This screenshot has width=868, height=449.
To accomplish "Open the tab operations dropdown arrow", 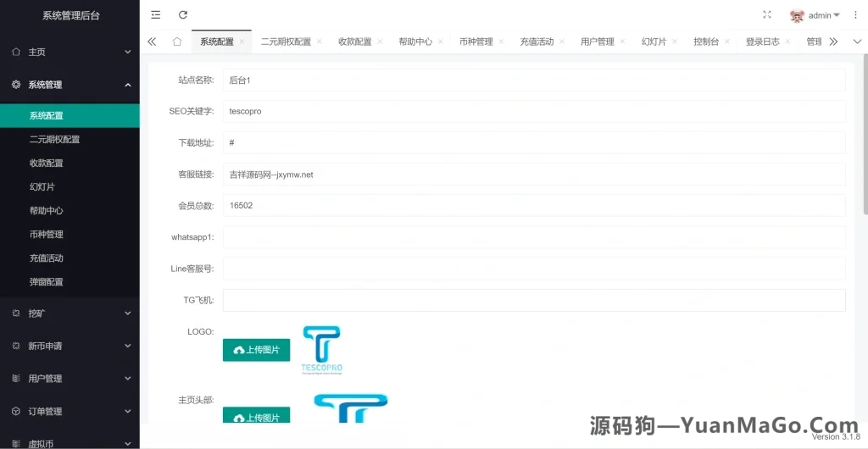I will tap(858, 42).
